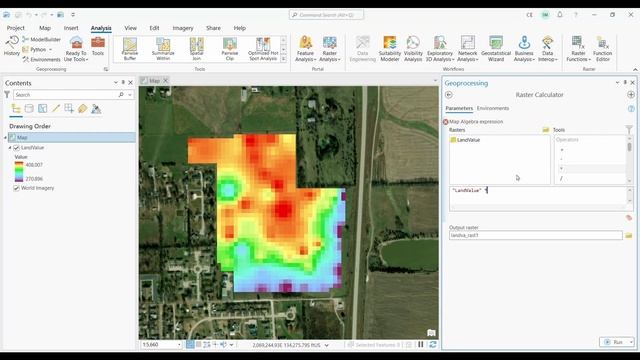Toggle LandValue layer visibility
Image resolution: width=640 pixels, height=360 pixels.
[17, 148]
